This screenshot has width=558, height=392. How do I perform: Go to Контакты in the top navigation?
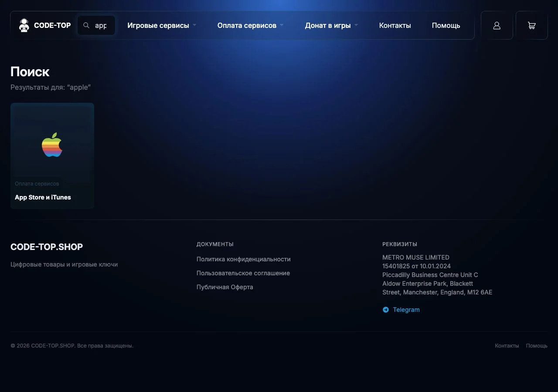point(395,25)
